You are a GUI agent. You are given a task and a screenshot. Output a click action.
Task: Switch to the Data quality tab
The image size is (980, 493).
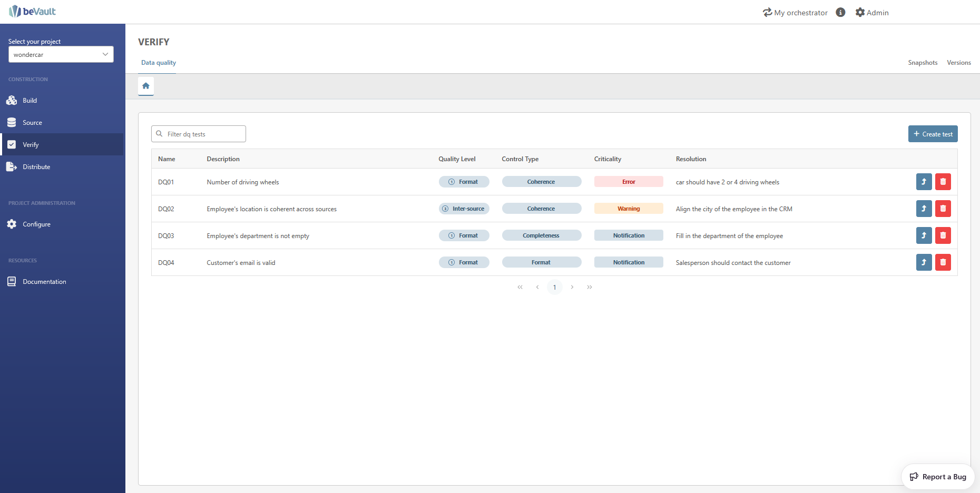click(159, 63)
